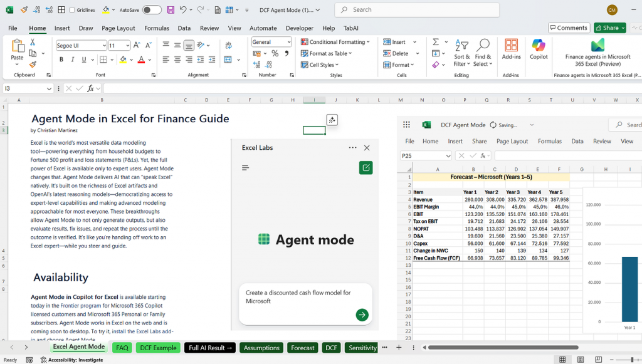Screen dimensions: 642x364
Task: Click the Insert Function fx icon
Action: click(x=90, y=88)
